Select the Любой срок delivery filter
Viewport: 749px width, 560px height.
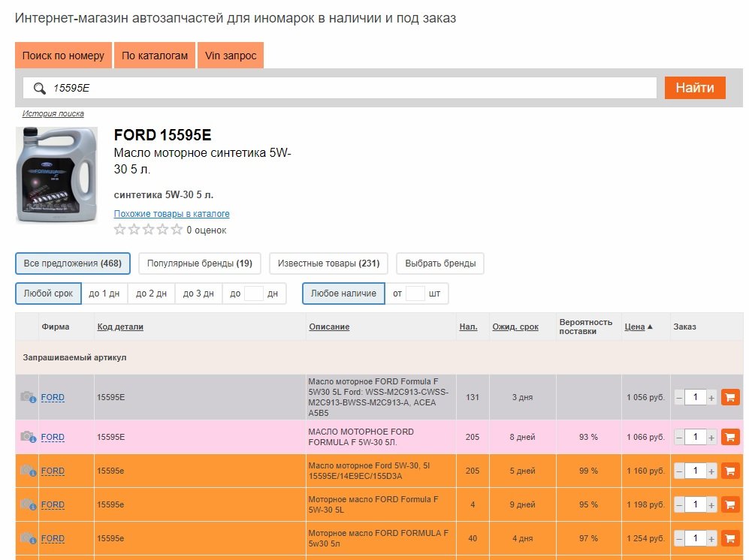48,294
